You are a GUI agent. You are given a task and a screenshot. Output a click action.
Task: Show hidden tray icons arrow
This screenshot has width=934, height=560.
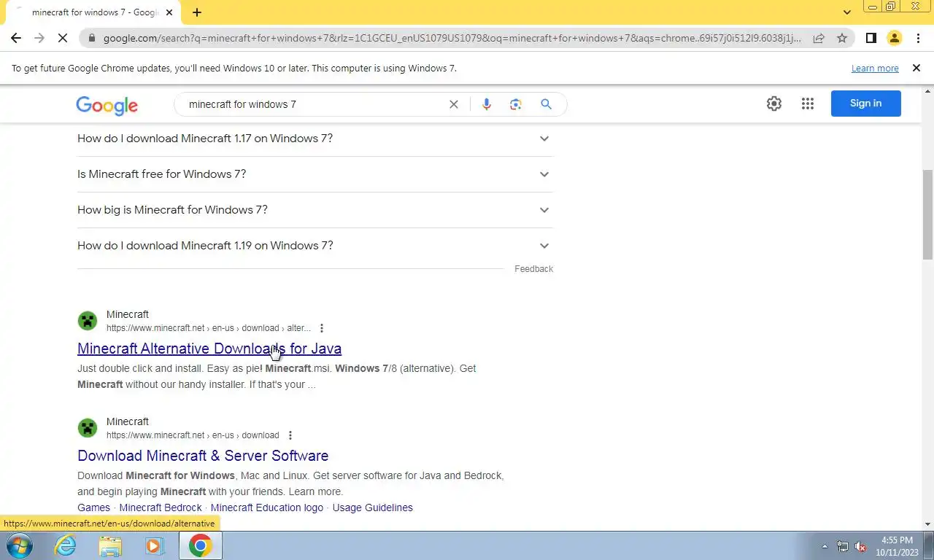[x=825, y=546]
